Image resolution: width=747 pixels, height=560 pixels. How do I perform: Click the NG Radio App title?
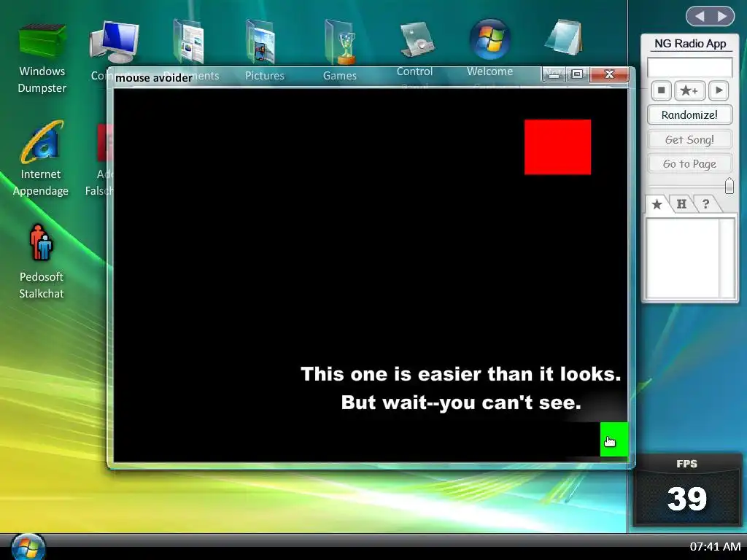pyautogui.click(x=689, y=43)
